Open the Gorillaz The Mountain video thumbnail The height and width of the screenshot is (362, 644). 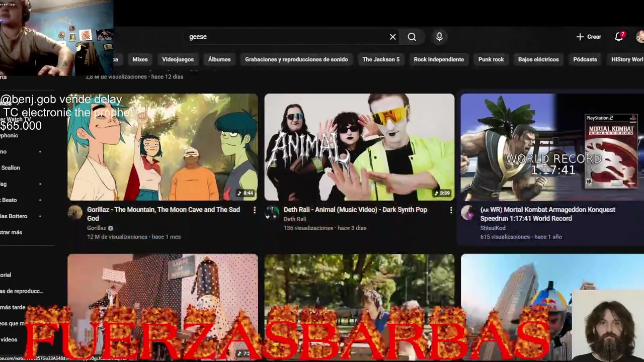(x=163, y=147)
